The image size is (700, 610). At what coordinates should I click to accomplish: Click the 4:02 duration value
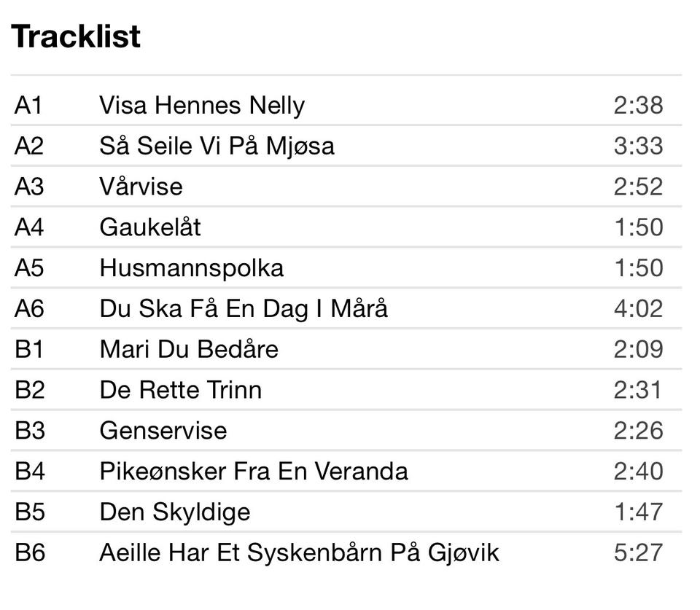point(638,309)
